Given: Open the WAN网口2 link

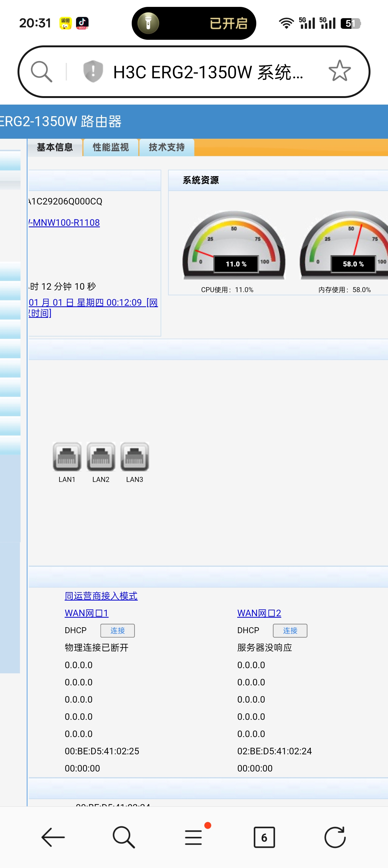Looking at the screenshot, I should (259, 613).
